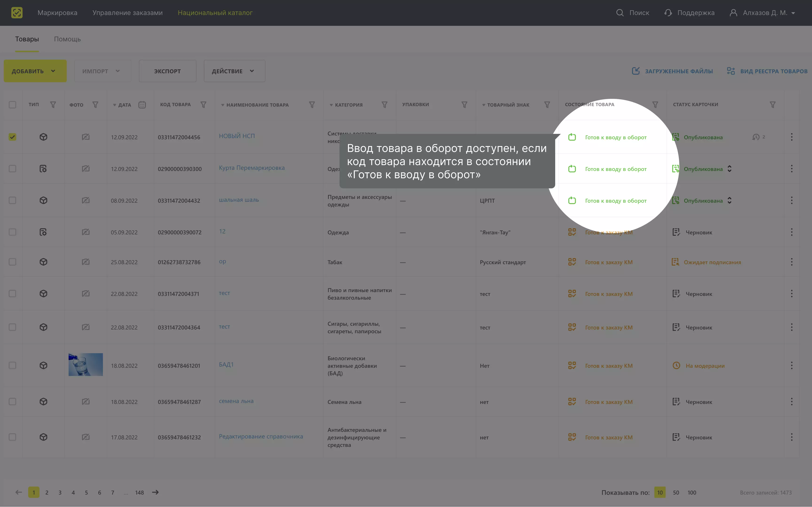Viewport: 812px width, 507px height.
Task: Open the Управление заказами menu
Action: click(127, 13)
